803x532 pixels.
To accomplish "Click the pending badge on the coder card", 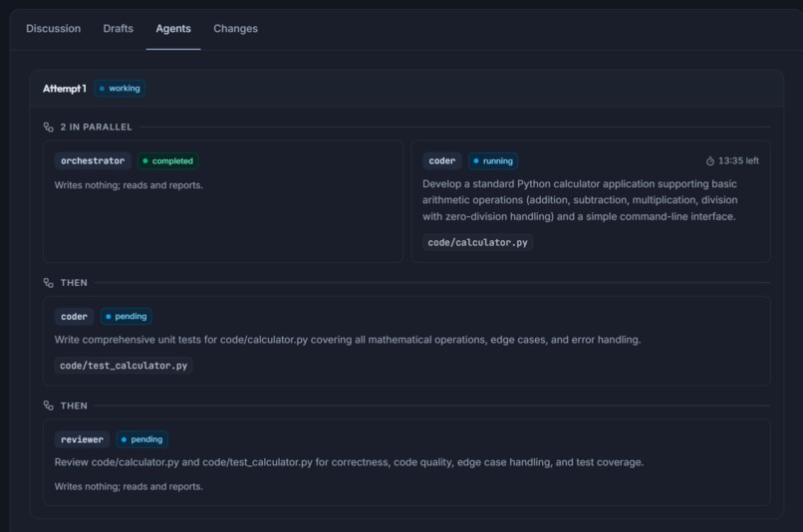I will pyautogui.click(x=126, y=317).
